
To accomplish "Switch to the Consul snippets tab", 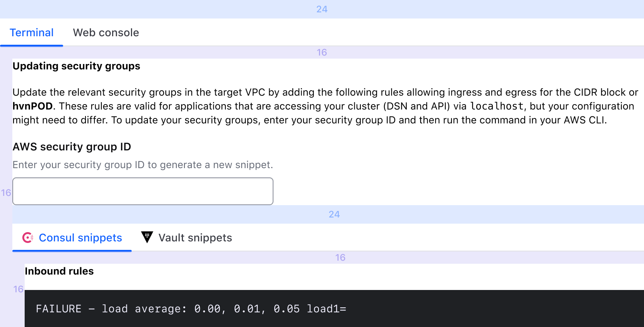I will click(80, 238).
